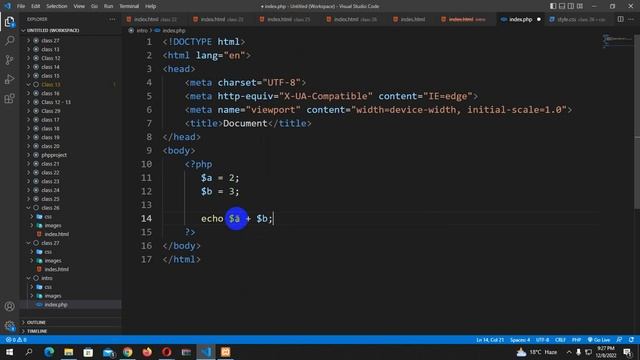Screen dimensions: 640x360
Task: Click the Windows Start button
Action: [x=9, y=352]
